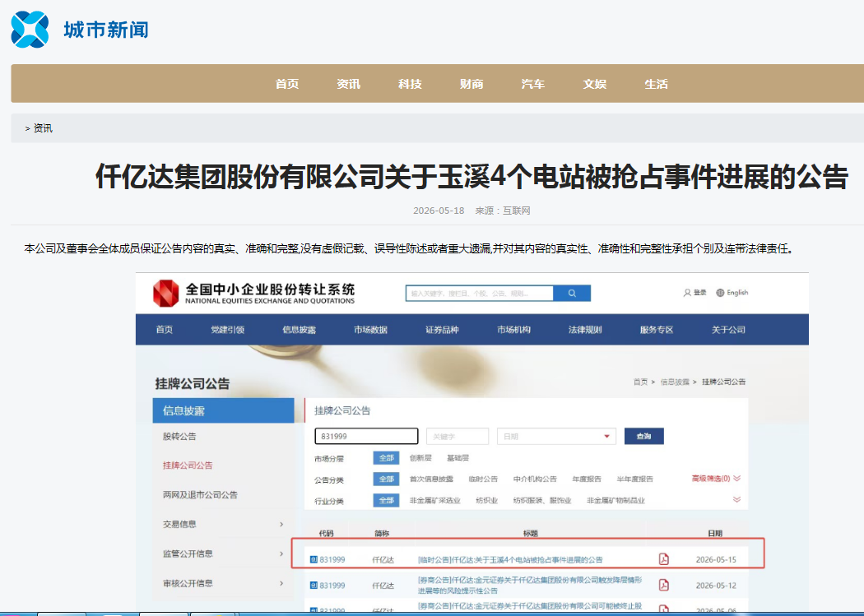Filter by 纺织服装、服饰业
The width and height of the screenshot is (864, 616).
(x=542, y=500)
